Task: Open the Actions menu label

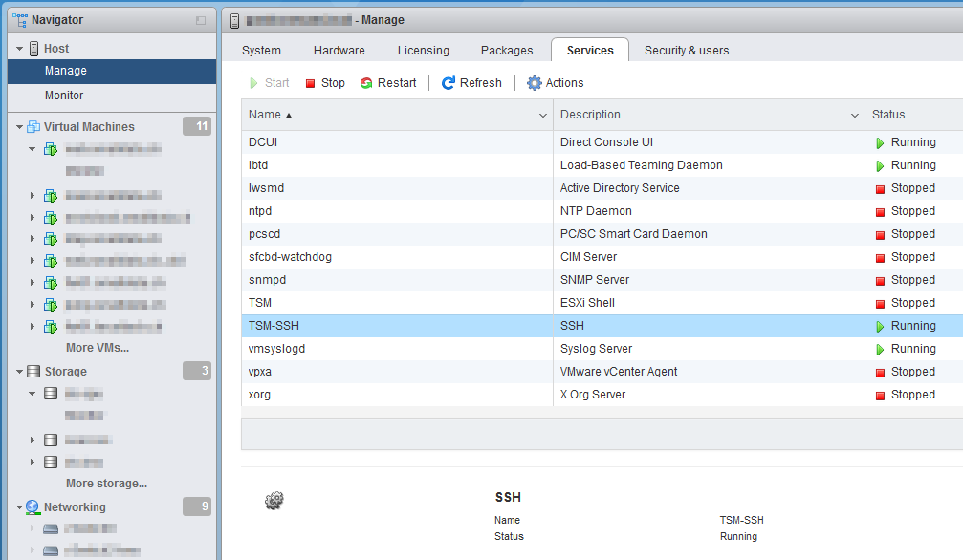Action: coord(564,83)
